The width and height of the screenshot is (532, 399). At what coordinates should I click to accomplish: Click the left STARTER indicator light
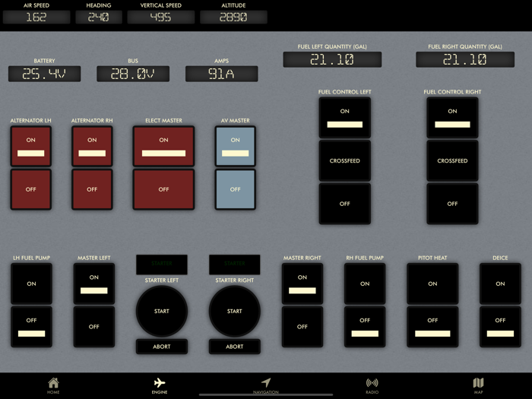161,264
